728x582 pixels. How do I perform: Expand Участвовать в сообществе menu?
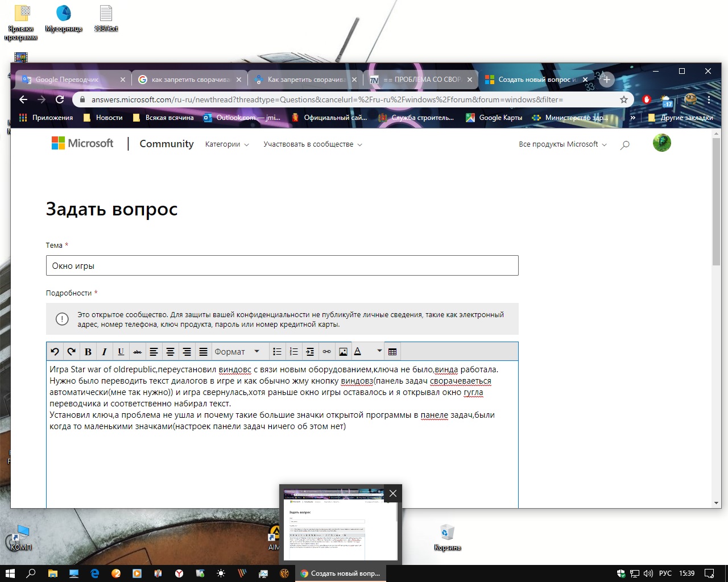(x=313, y=144)
